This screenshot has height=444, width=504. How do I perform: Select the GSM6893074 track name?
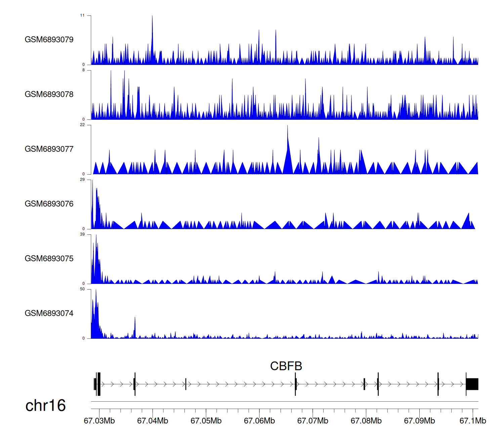point(49,313)
